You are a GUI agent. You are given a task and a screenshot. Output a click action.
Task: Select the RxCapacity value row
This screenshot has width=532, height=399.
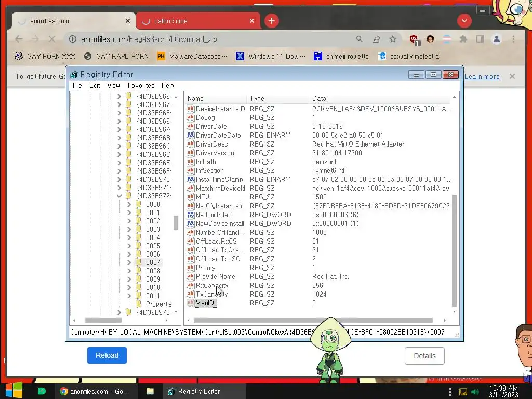click(318, 285)
